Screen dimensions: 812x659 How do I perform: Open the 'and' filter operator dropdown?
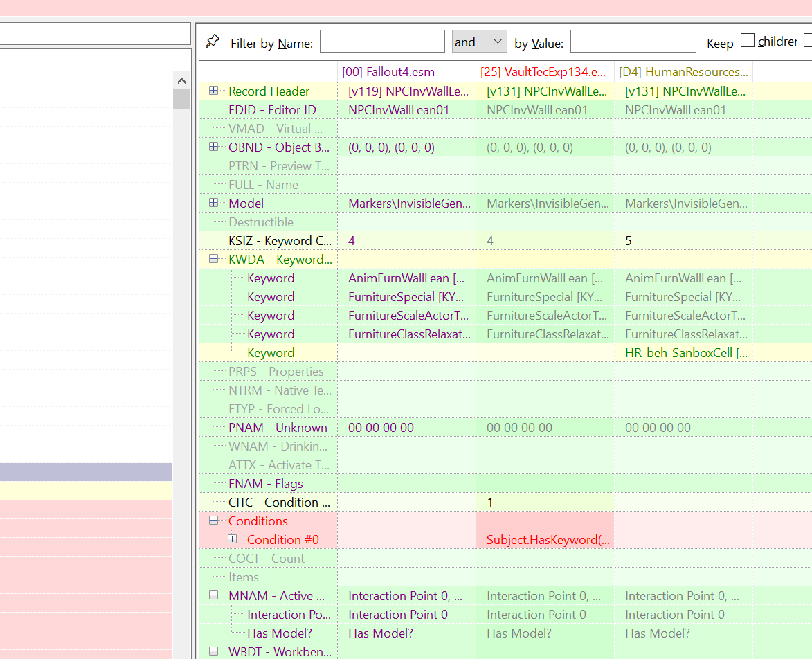click(x=480, y=42)
